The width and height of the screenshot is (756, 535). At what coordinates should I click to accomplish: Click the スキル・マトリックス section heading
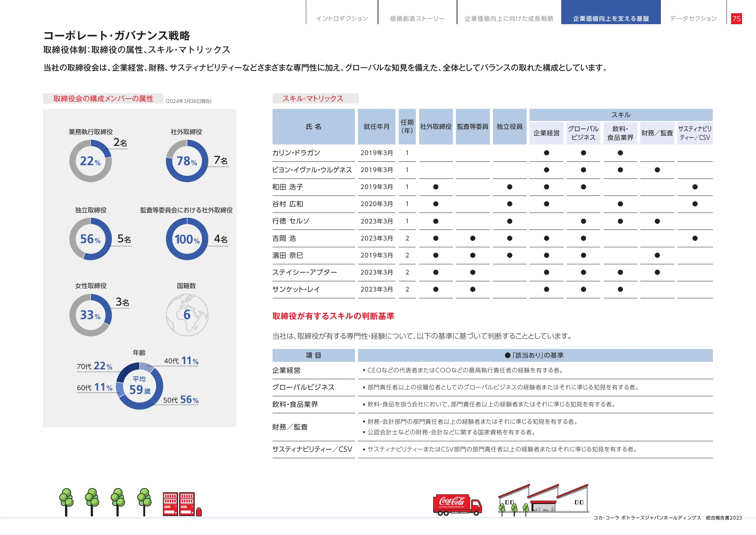point(313,99)
